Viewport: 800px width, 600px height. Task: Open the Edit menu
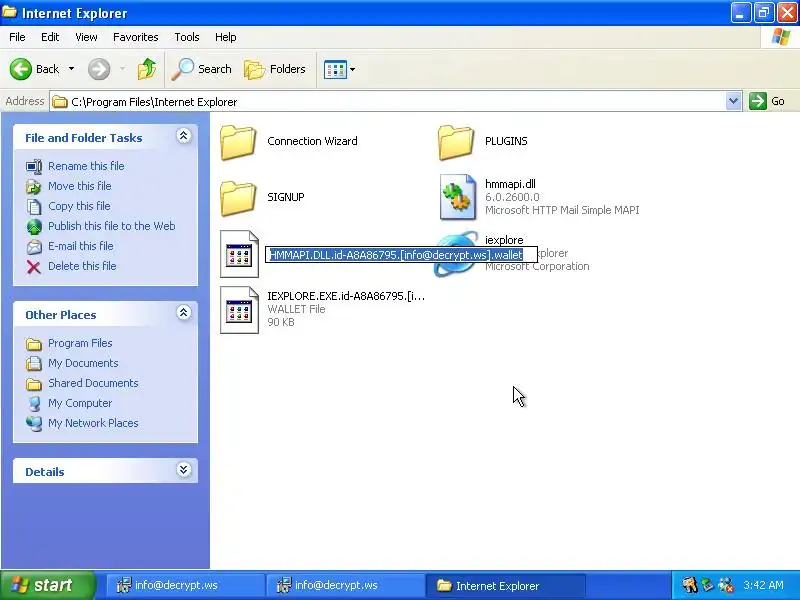click(50, 37)
